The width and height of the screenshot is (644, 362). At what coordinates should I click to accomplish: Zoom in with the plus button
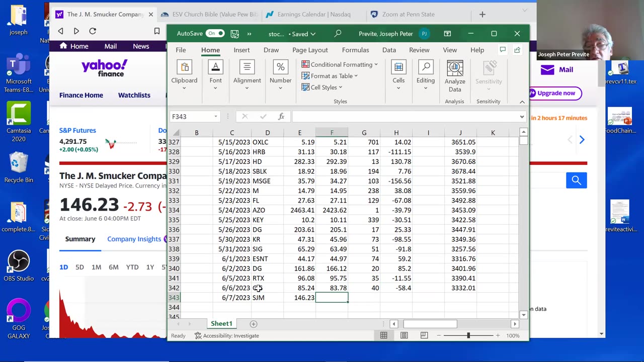click(x=498, y=335)
